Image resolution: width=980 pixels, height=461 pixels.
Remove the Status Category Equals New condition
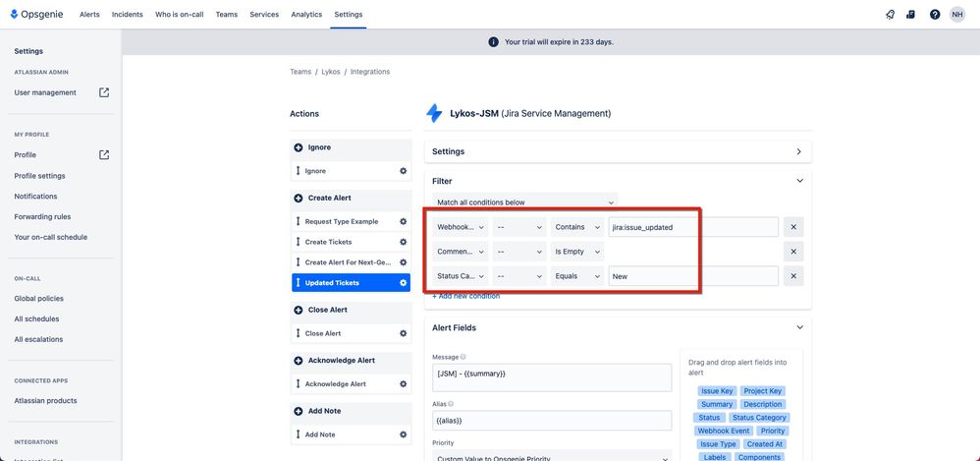coord(793,276)
